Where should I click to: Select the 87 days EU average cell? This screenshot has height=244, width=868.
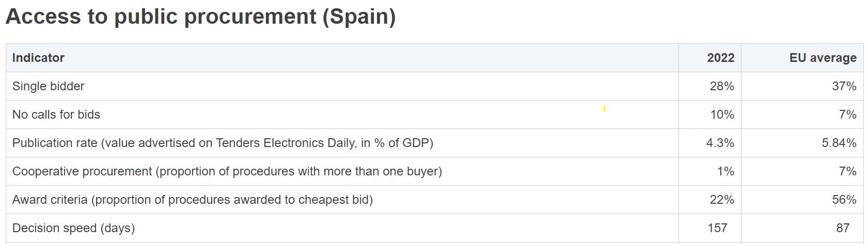point(843,228)
